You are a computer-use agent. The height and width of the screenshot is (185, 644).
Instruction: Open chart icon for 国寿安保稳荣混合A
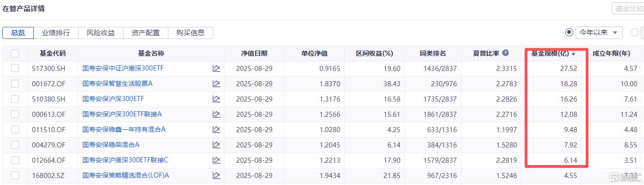(x=216, y=145)
